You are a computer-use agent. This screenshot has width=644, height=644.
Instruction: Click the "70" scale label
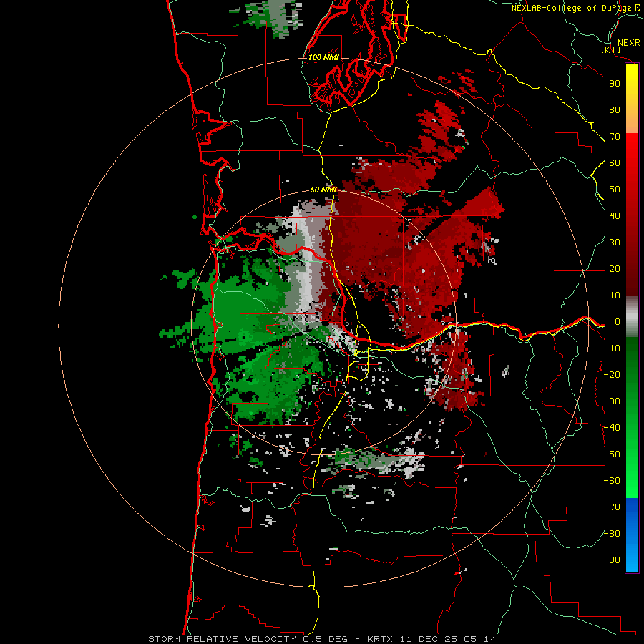tap(615, 136)
